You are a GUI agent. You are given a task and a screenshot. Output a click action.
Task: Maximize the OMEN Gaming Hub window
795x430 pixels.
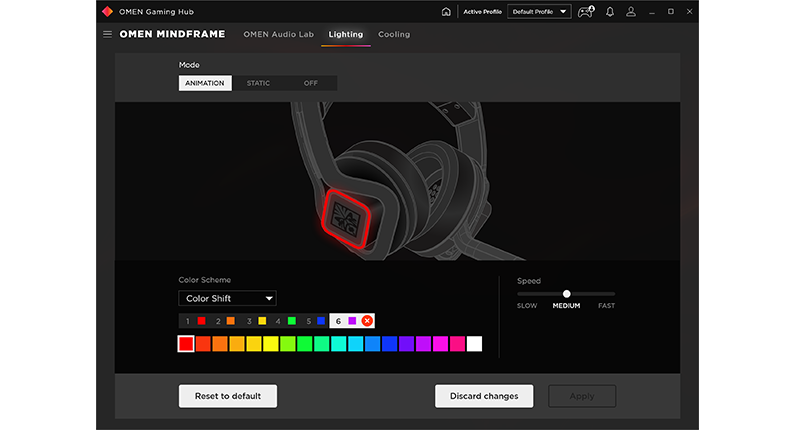click(x=671, y=12)
